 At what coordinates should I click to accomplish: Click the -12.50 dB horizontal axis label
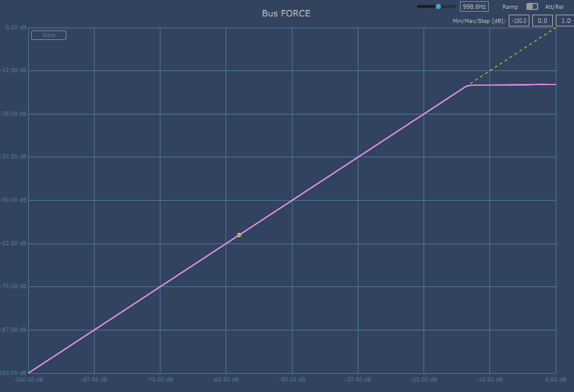[x=489, y=380]
